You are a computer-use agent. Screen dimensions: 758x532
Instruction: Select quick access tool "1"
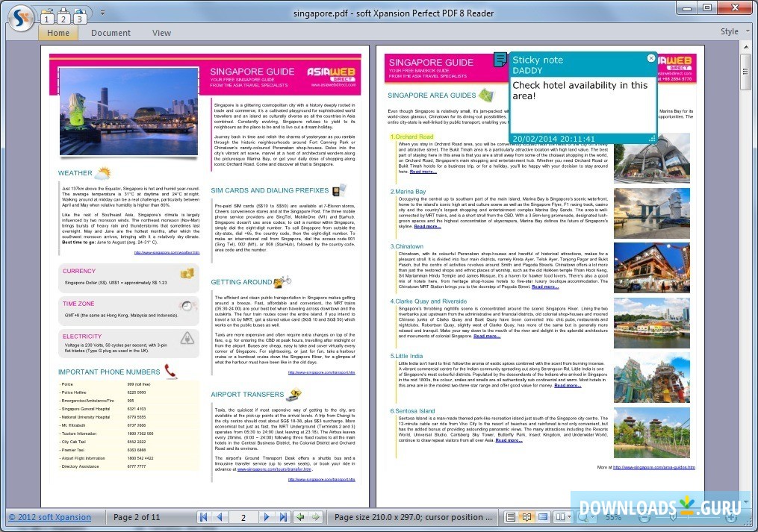pos(47,15)
